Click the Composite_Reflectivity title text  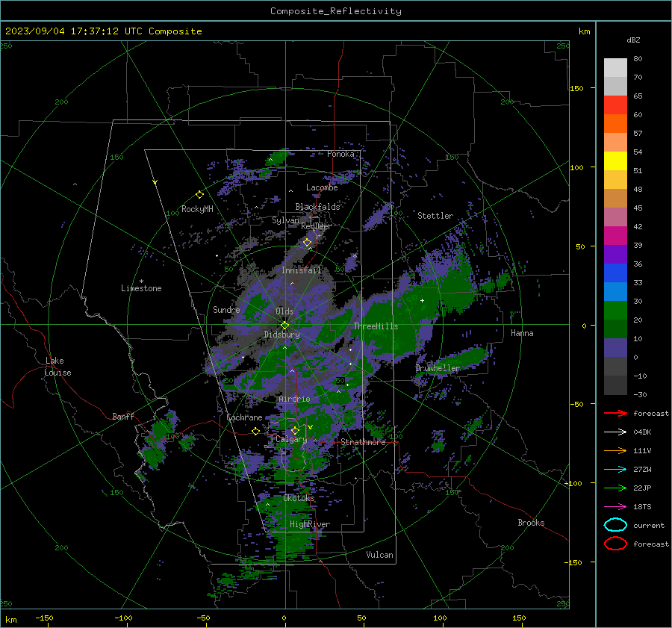335,11
